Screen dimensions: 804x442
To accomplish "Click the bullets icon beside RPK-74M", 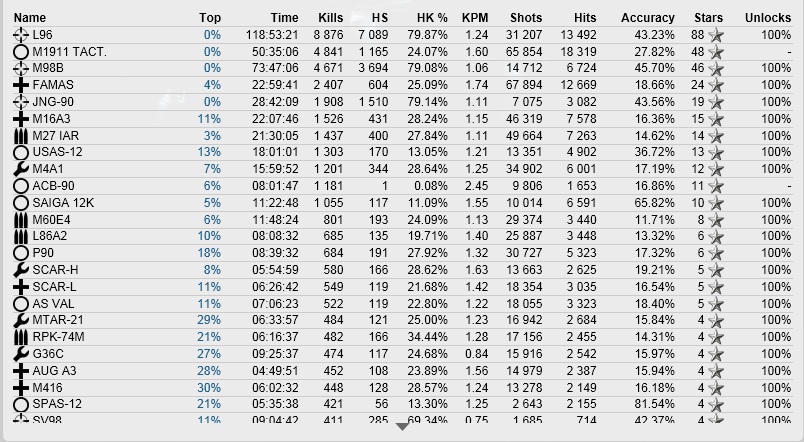I will coord(21,337).
